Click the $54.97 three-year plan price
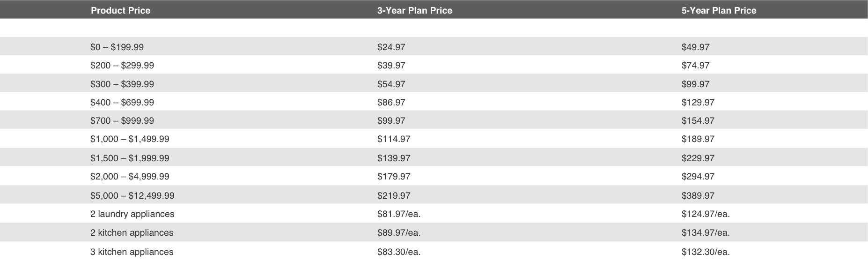This screenshot has width=868, height=261. tap(391, 84)
